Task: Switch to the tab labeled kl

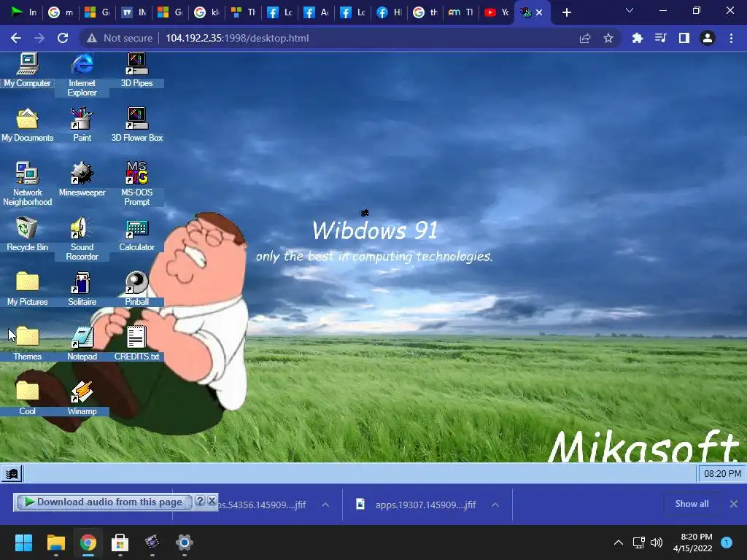Action: (206, 12)
